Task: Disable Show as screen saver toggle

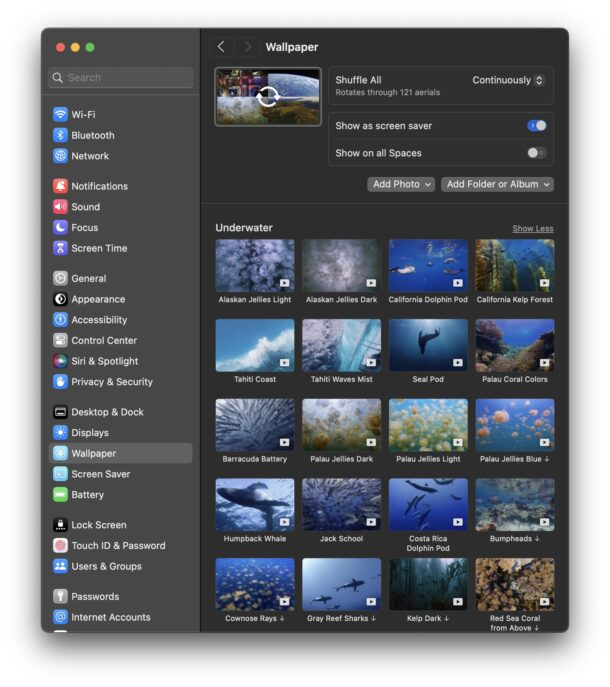Action: (x=537, y=126)
